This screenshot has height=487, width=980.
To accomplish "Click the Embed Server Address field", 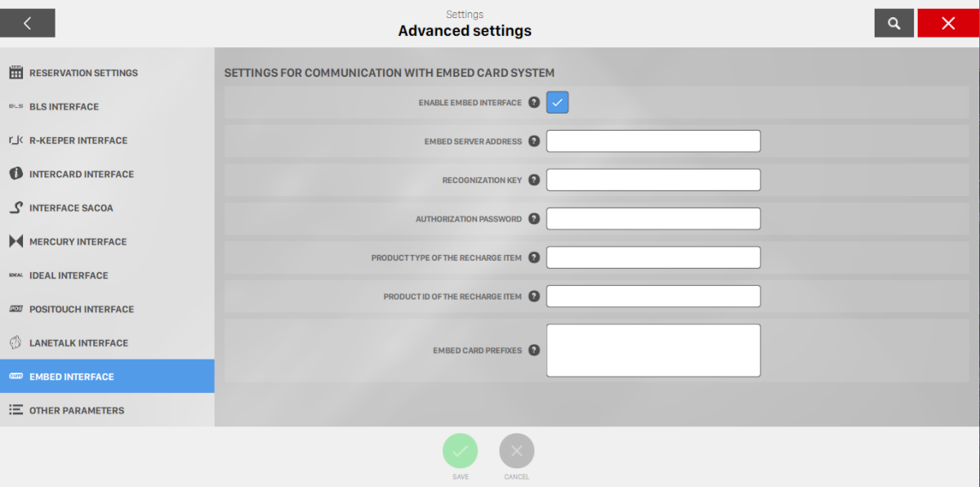I will pyautogui.click(x=653, y=141).
